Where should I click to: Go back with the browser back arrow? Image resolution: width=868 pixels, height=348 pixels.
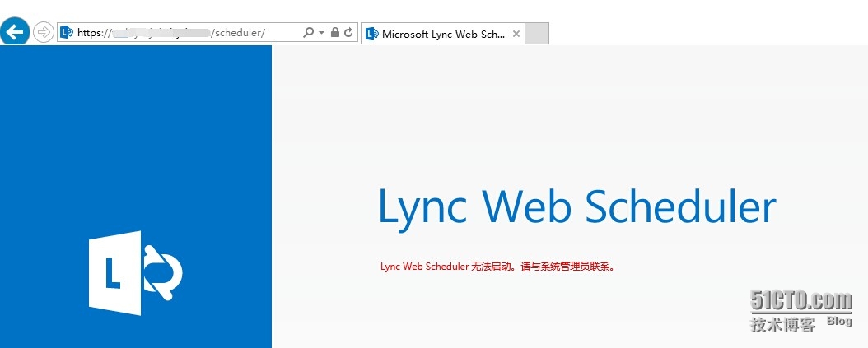point(15,31)
